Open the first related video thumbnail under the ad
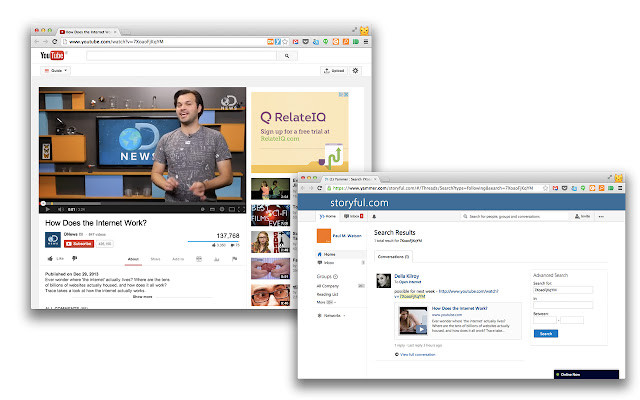Screen dimensions: 640x400 (270, 189)
